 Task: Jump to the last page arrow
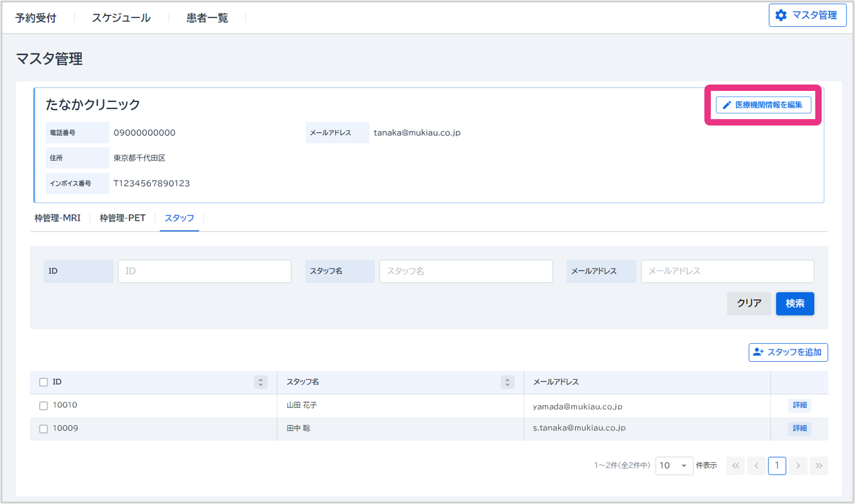tap(818, 466)
